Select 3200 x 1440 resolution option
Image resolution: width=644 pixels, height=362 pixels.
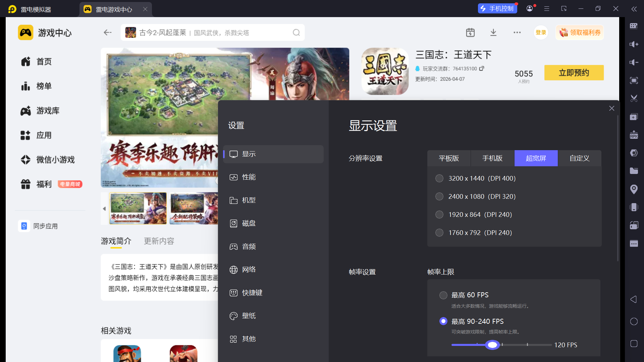[439, 178]
